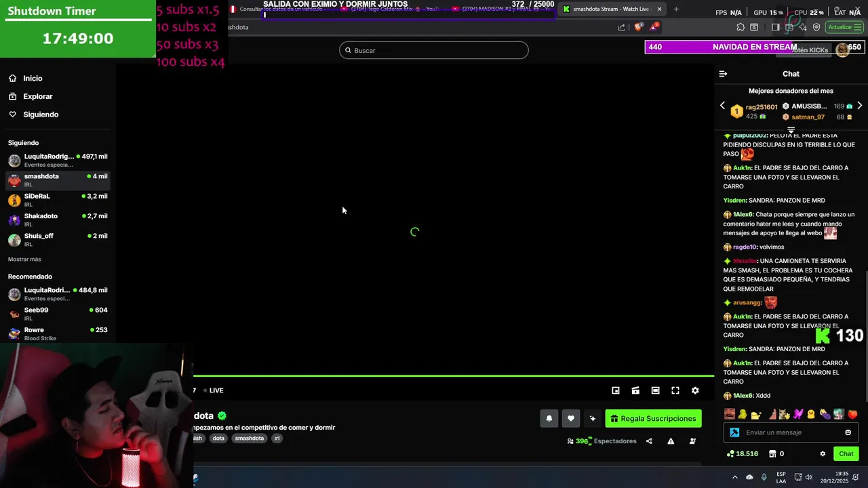Viewport: 868px width, 488px height.
Task: Open Siguiendo in sidebar navigation
Action: tap(33, 115)
